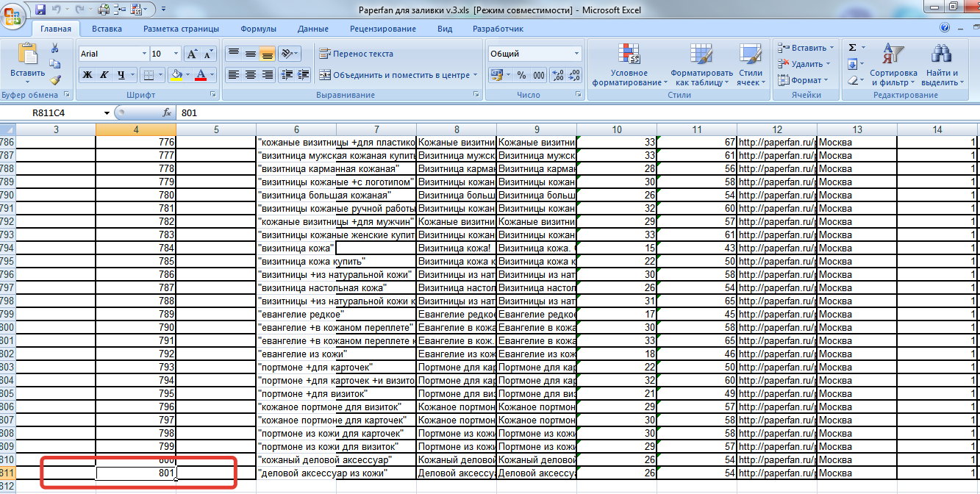This screenshot has height=494, width=980.
Task: Open the Arial font name dropdown
Action: point(144,54)
